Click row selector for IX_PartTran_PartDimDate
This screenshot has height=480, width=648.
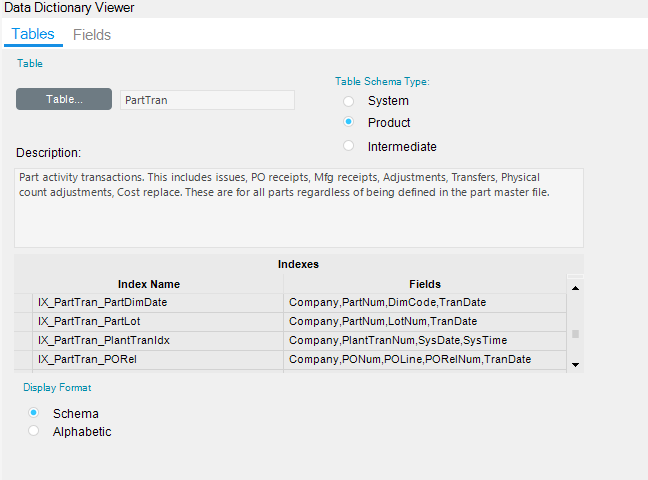coord(24,303)
